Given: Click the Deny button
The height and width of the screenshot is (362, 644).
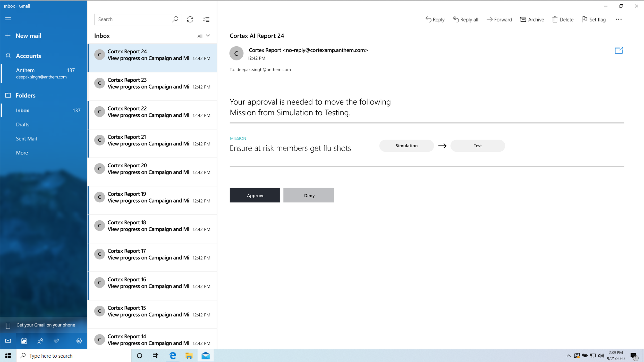Looking at the screenshot, I should pyautogui.click(x=308, y=195).
